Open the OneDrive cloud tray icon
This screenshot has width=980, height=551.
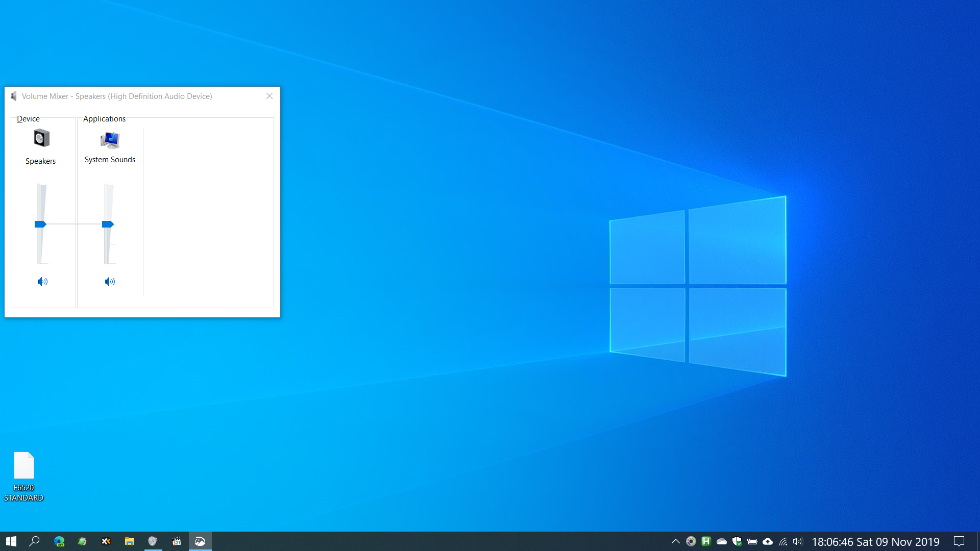click(x=722, y=541)
